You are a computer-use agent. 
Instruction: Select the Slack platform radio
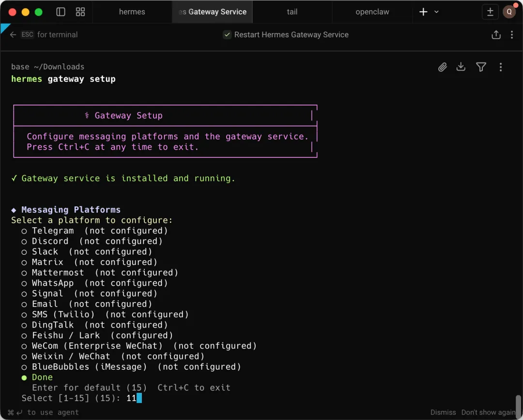tap(24, 252)
